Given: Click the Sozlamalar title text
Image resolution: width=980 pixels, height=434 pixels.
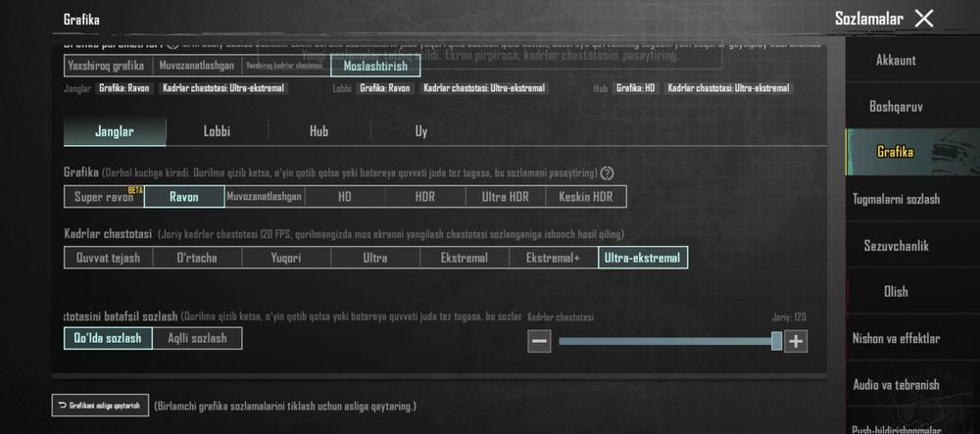Looking at the screenshot, I should pos(868,18).
